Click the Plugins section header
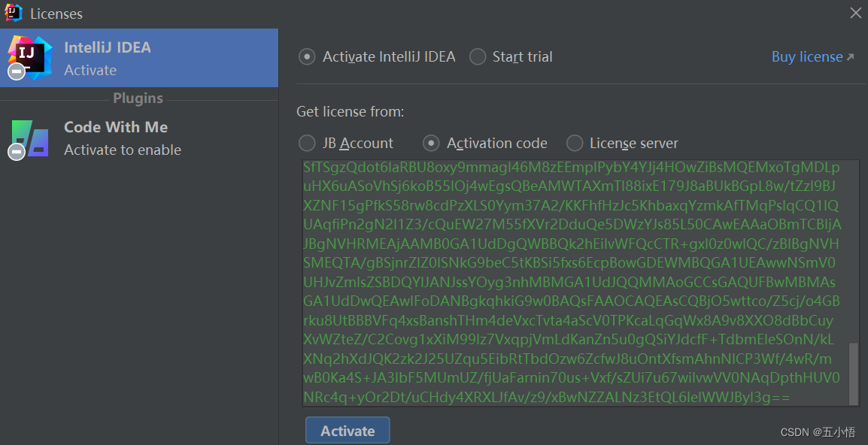 pyautogui.click(x=138, y=98)
